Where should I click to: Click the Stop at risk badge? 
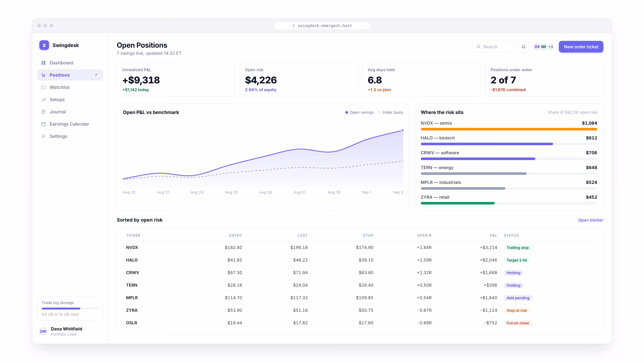516,311
